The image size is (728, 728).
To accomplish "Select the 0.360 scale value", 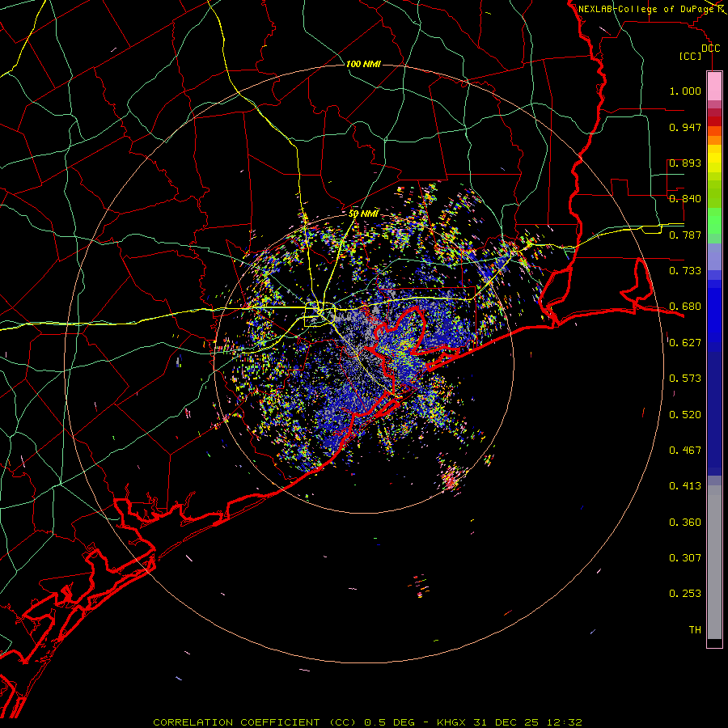I will [x=685, y=523].
